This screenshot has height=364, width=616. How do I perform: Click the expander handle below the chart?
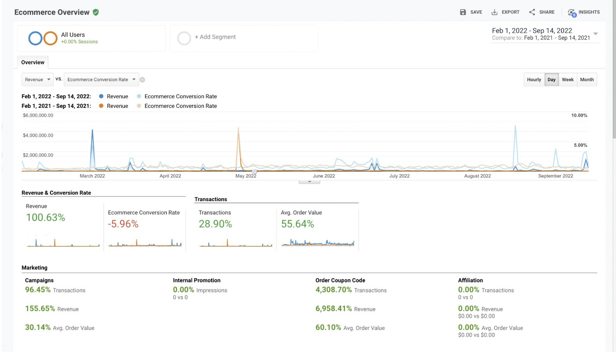click(x=309, y=182)
